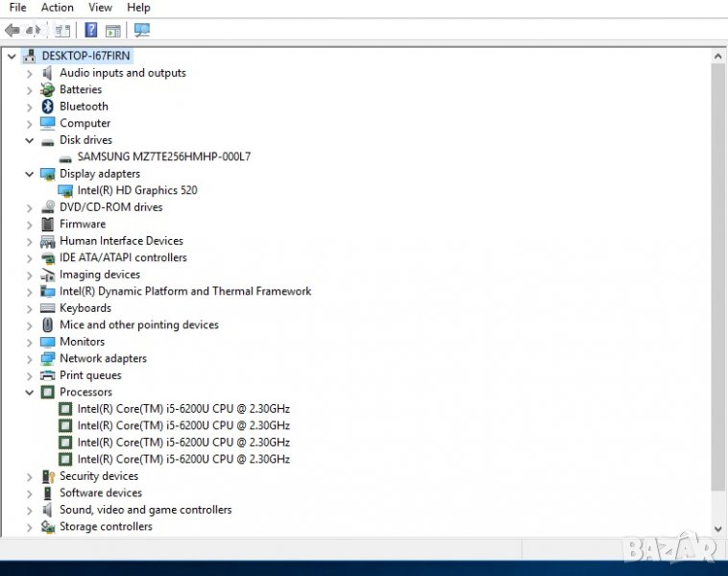Select Sound, video and game controllers
The height and width of the screenshot is (576, 728).
[x=145, y=510]
